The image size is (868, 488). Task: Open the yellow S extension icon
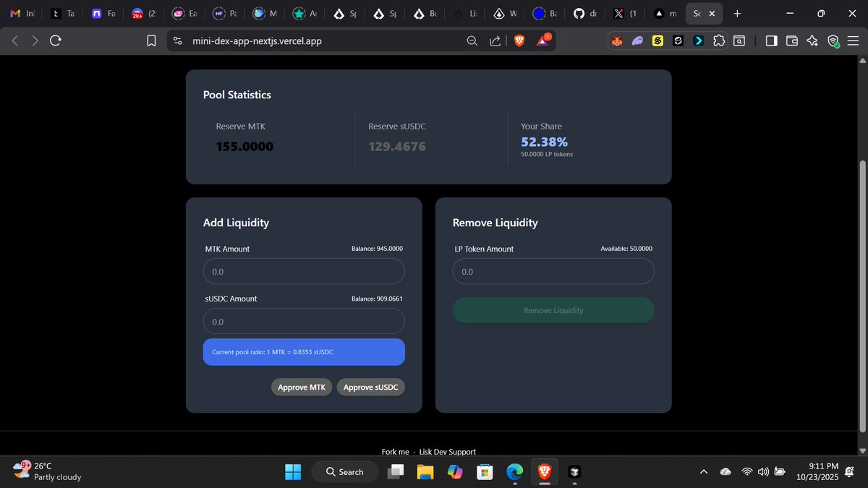658,41
